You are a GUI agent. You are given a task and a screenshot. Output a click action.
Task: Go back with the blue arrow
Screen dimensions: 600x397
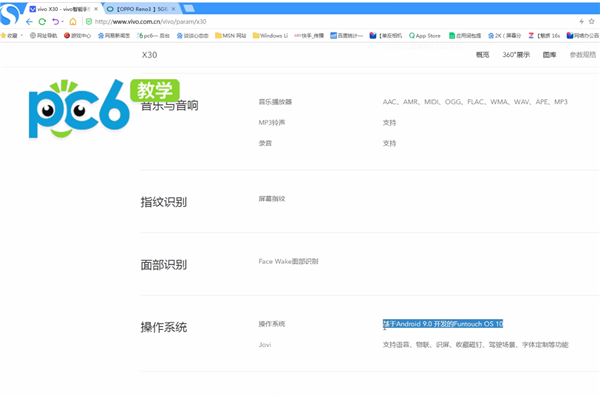[x=29, y=21]
